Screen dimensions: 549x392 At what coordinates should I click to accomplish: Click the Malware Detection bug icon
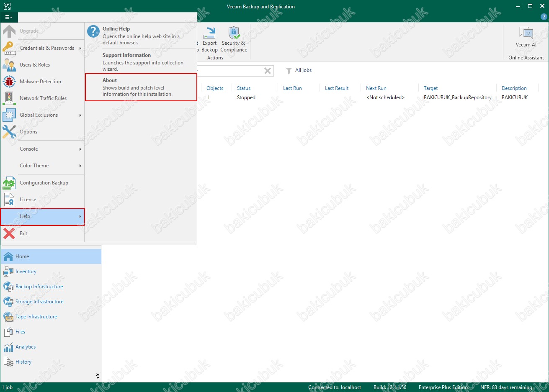pos(9,82)
